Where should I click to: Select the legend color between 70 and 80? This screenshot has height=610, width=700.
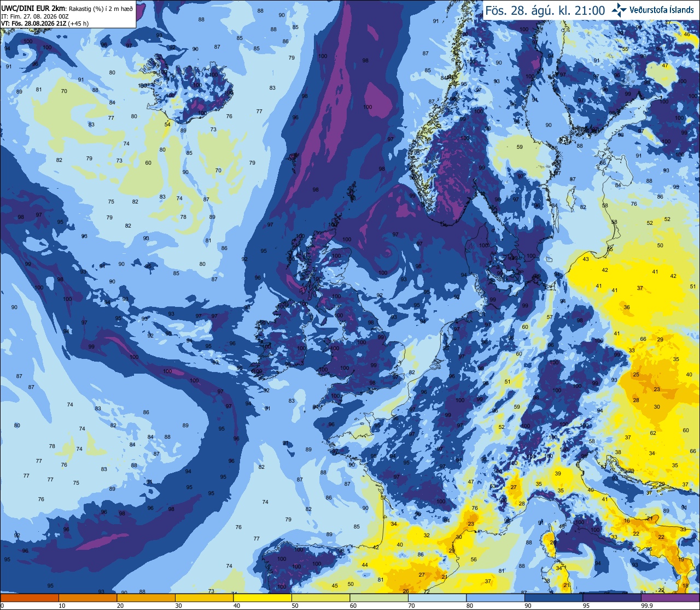point(437,597)
